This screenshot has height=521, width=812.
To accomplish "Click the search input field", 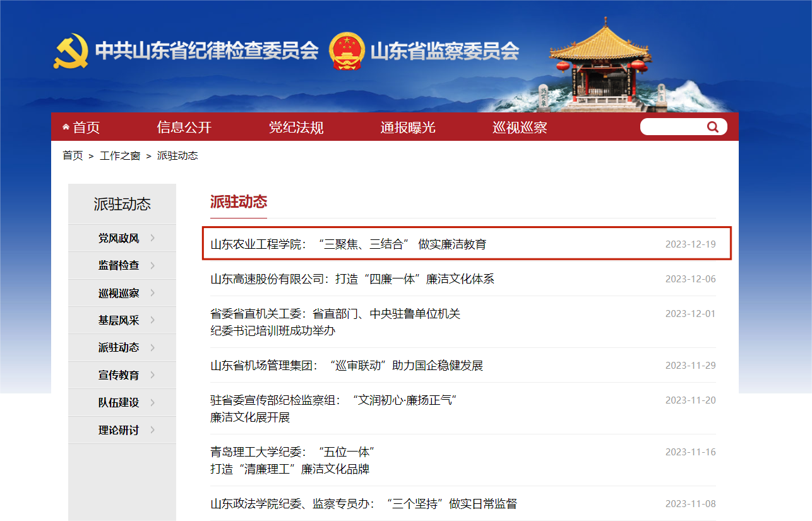I will pos(672,127).
